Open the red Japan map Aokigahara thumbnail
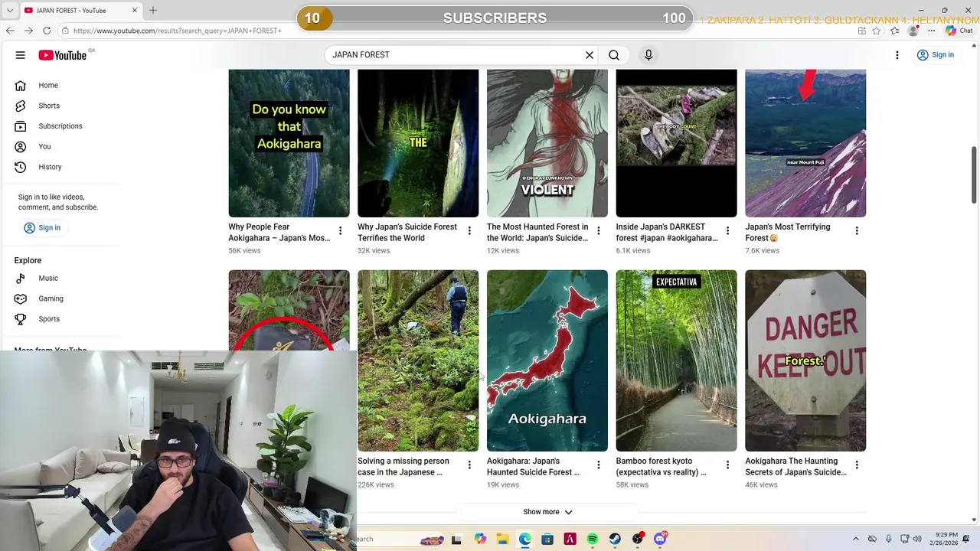Screen dimensions: 980x551 (547, 360)
